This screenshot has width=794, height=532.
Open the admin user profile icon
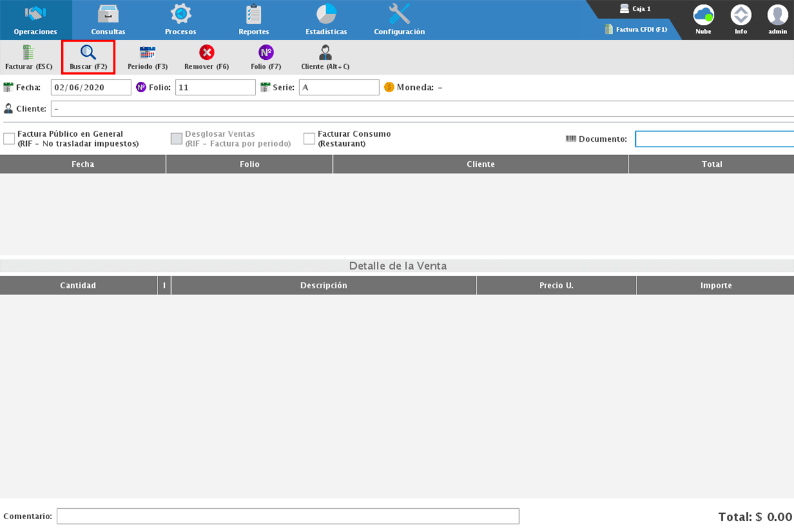pos(778,15)
